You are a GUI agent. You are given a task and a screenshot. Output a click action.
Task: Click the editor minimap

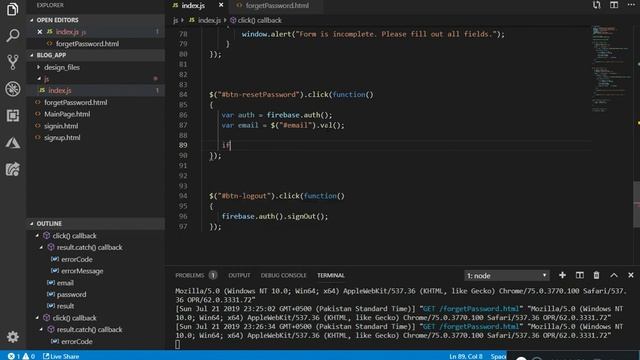pos(611,69)
